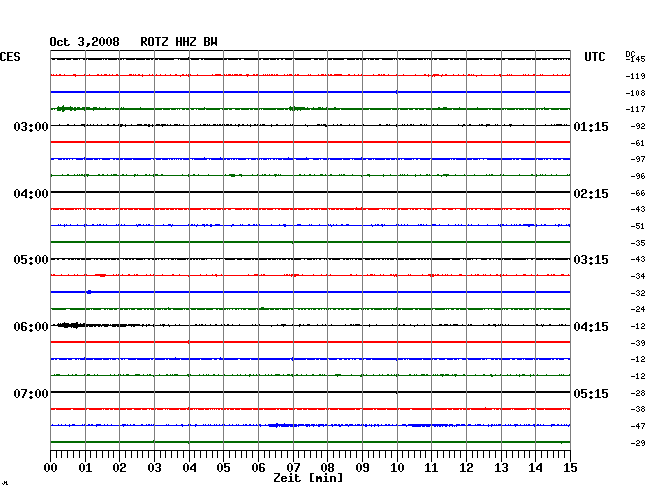Select the DC offset value "-28"
The height and width of the screenshot is (494, 650).
[x=638, y=393]
